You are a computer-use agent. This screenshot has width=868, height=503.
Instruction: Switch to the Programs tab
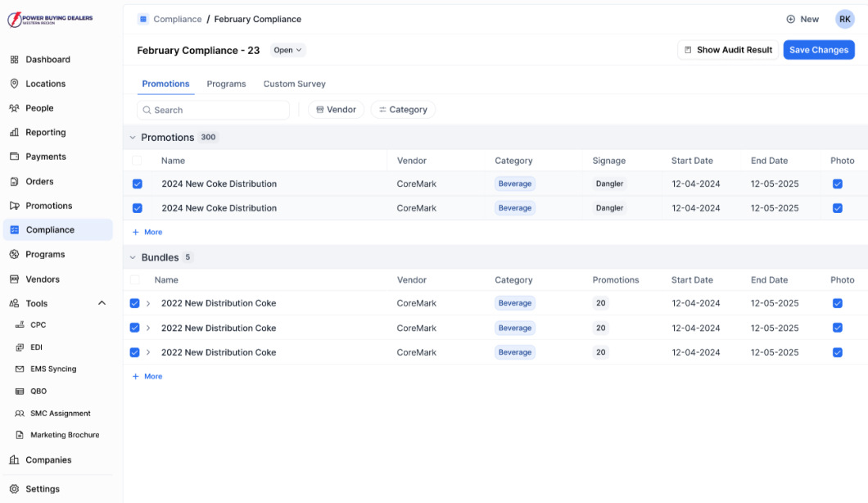click(226, 84)
